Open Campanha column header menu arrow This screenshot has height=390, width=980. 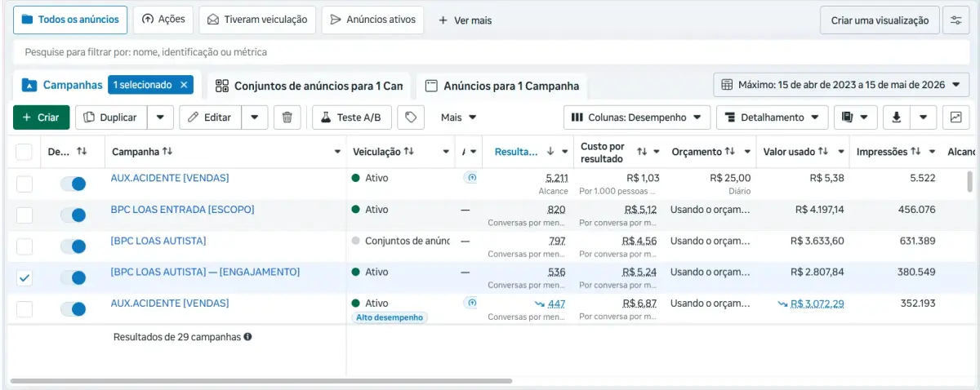pos(338,152)
